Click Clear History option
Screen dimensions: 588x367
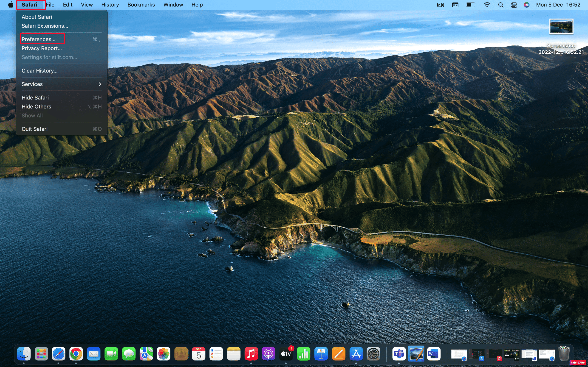coord(39,70)
